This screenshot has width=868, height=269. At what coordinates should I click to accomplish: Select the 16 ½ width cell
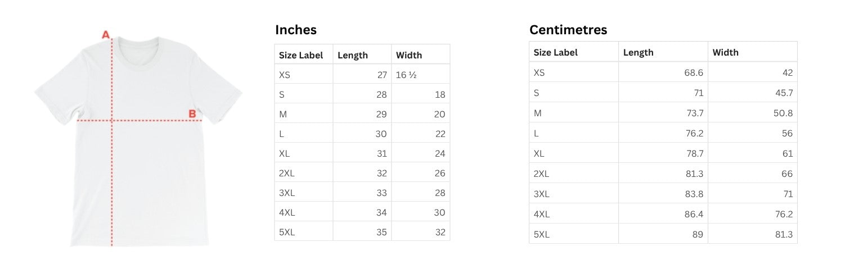(406, 75)
